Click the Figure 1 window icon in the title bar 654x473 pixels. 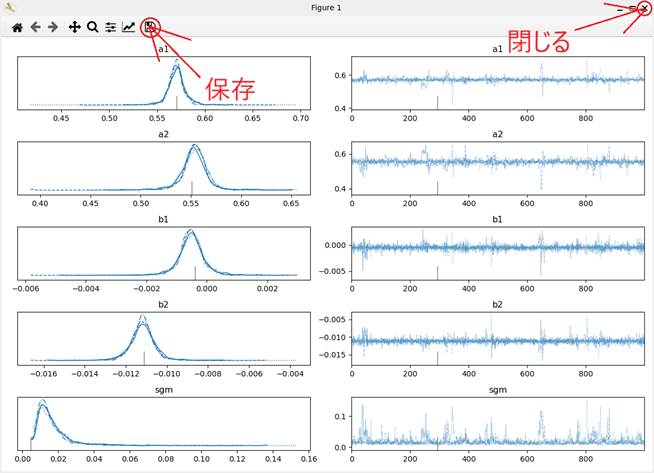pyautogui.click(x=9, y=7)
